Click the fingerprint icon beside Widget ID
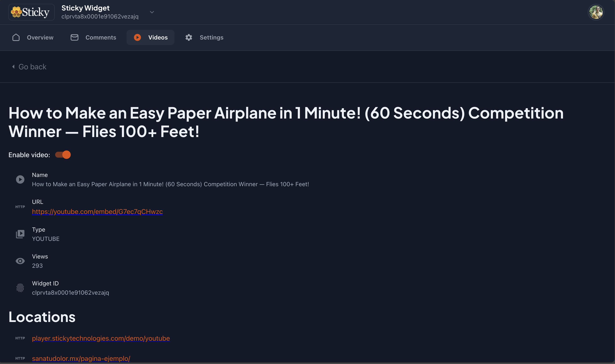The image size is (615, 364). [x=20, y=288]
